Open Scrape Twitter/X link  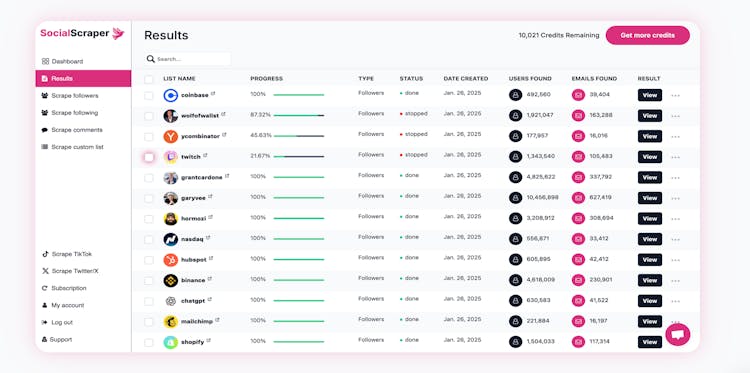pyautogui.click(x=70, y=271)
